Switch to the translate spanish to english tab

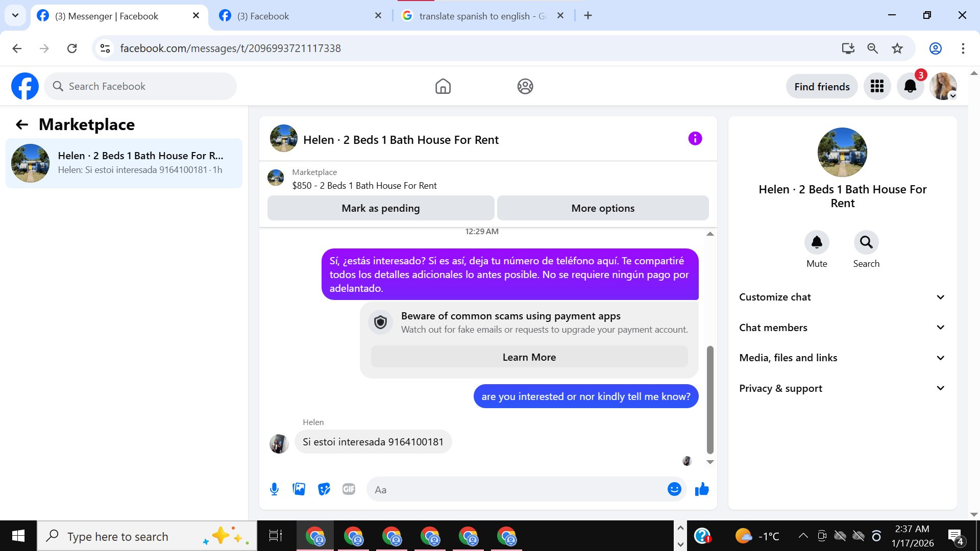pyautogui.click(x=481, y=16)
